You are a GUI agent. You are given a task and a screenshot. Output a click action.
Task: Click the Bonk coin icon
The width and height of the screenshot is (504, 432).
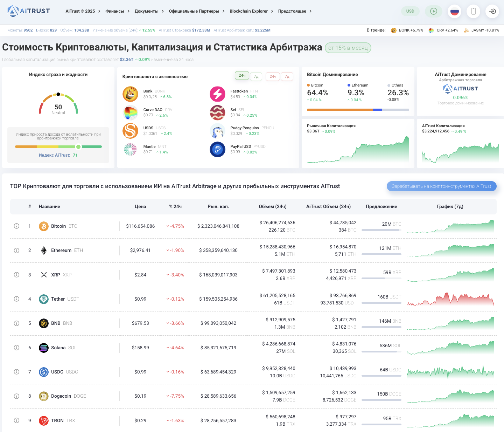130,94
